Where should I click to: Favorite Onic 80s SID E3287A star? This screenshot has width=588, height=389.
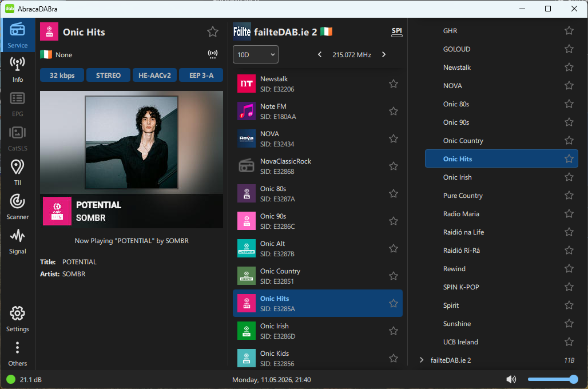point(394,193)
